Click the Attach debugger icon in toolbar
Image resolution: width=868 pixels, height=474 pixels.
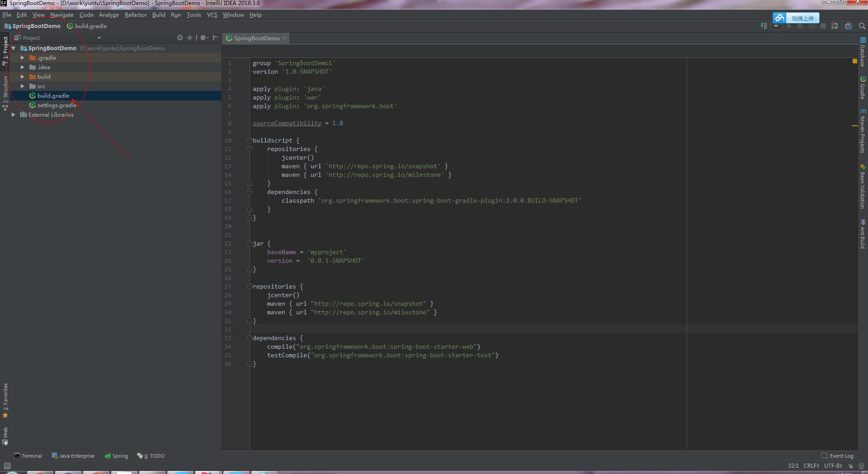click(835, 26)
